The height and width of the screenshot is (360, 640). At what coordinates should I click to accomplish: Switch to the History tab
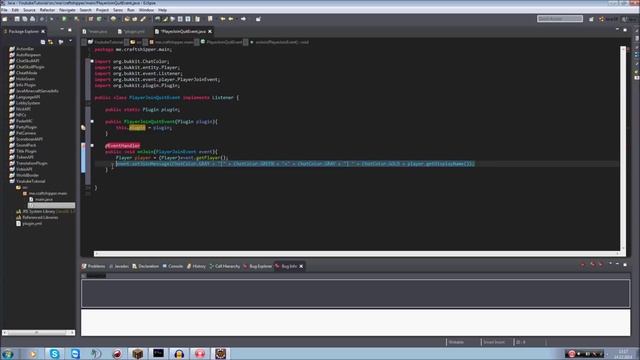pos(196,266)
